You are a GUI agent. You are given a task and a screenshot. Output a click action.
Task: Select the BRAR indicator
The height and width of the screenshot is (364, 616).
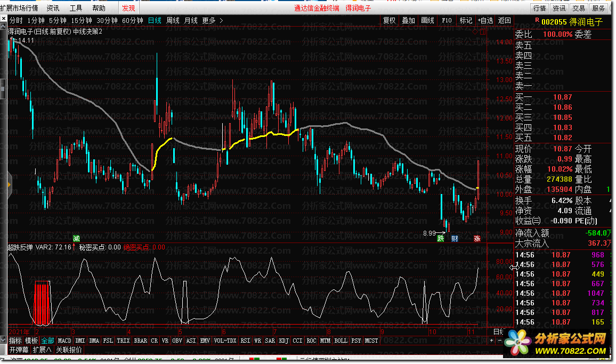(x=140, y=341)
